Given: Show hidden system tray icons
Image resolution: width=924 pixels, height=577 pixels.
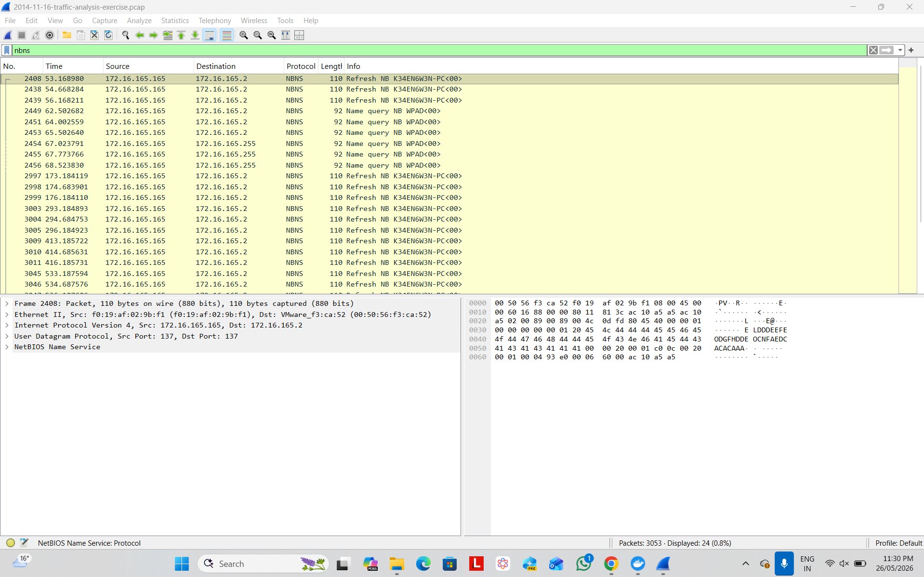Looking at the screenshot, I should coord(745,564).
